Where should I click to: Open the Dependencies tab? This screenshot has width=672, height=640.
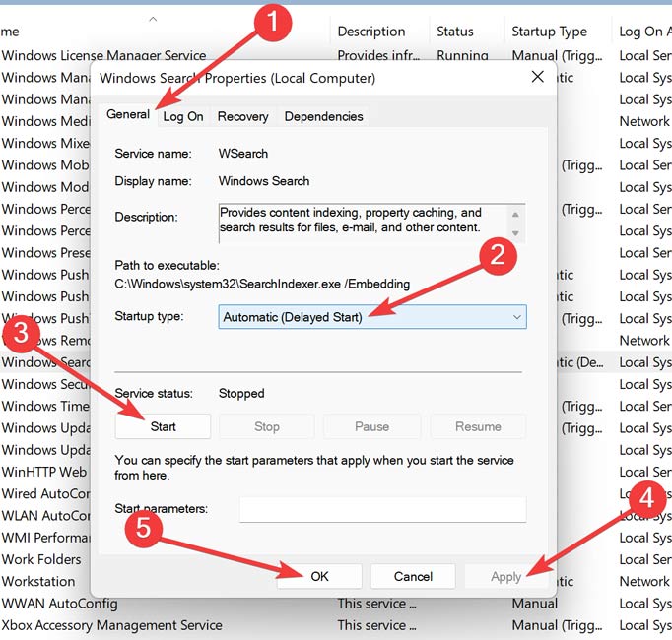pyautogui.click(x=323, y=116)
